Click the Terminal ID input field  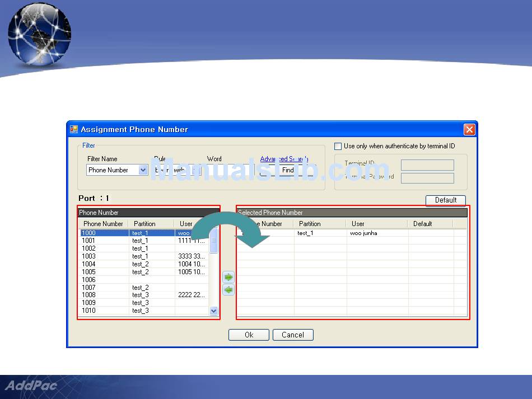coord(427,165)
